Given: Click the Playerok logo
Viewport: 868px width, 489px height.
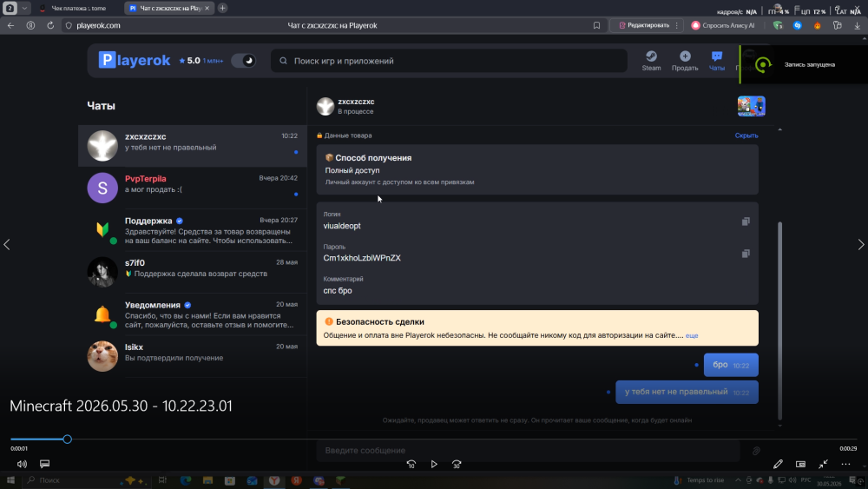Looking at the screenshot, I should pos(135,60).
